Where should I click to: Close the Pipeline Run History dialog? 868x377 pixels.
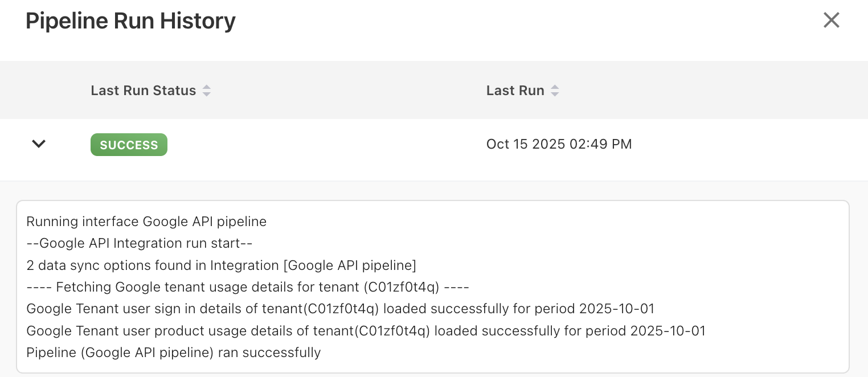[x=831, y=21]
